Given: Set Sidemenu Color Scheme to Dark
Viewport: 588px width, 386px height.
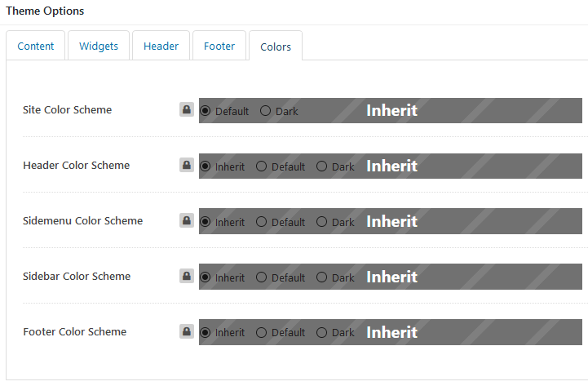Looking at the screenshot, I should tap(321, 222).
